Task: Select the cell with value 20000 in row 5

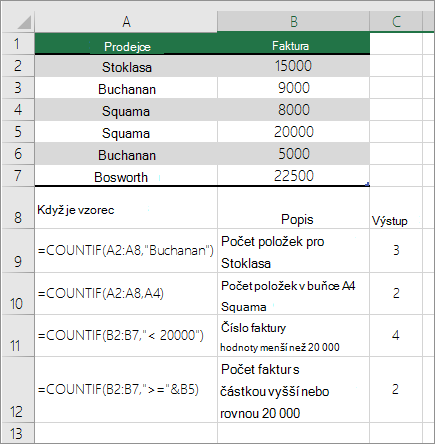Action: [x=293, y=132]
